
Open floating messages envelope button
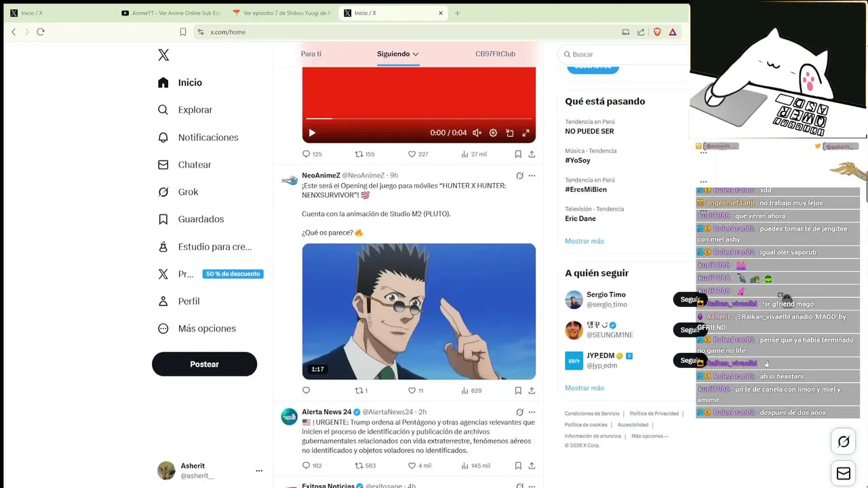click(844, 473)
